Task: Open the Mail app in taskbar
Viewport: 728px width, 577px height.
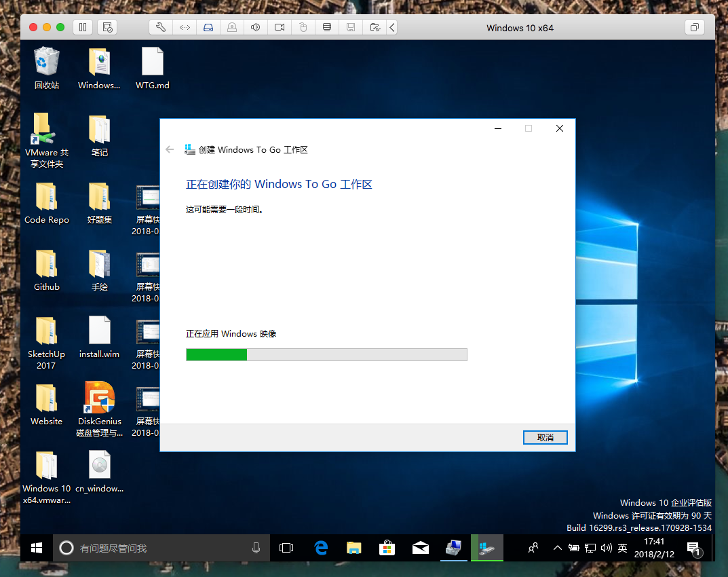Action: [421, 547]
